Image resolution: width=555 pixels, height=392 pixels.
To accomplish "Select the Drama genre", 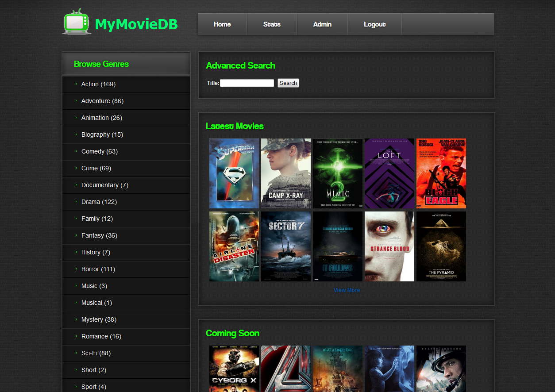I will click(x=99, y=202).
